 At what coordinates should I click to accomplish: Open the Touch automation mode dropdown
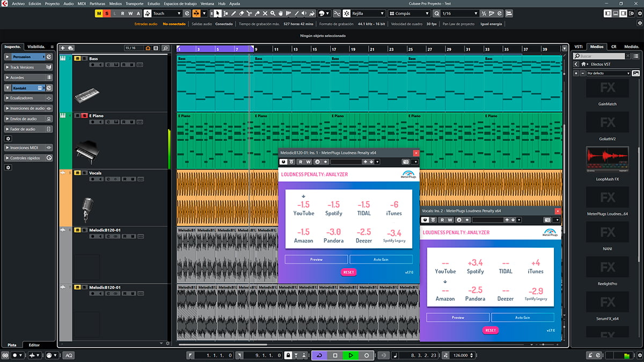(166, 13)
